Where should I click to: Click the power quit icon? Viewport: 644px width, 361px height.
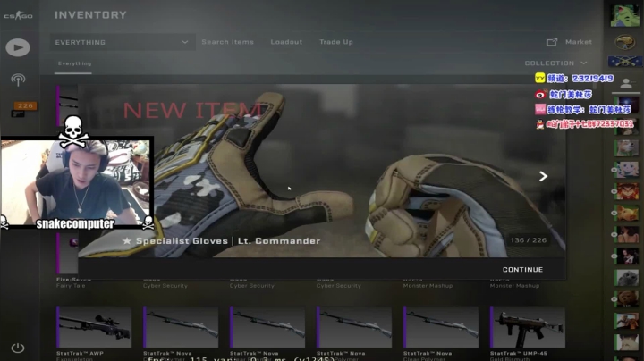click(18, 348)
